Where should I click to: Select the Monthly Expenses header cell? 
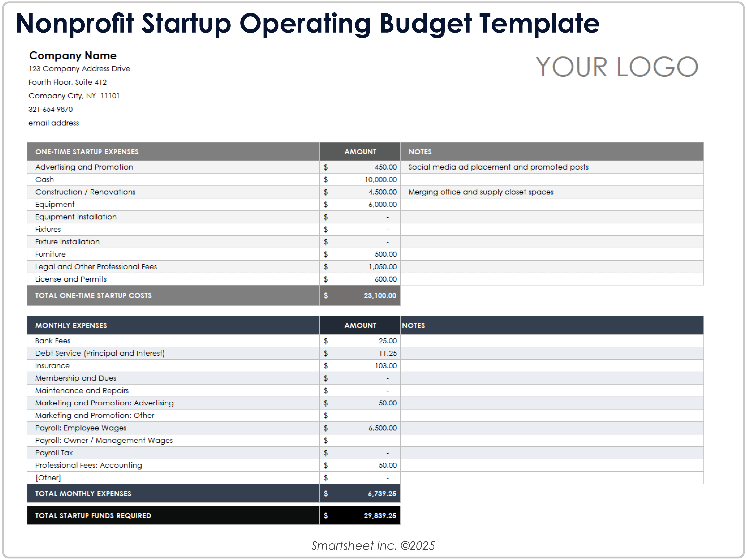(x=71, y=326)
